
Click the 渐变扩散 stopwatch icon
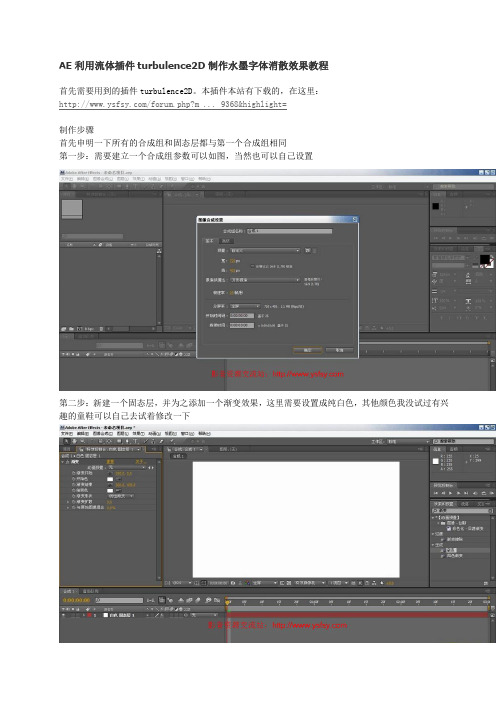(x=73, y=502)
